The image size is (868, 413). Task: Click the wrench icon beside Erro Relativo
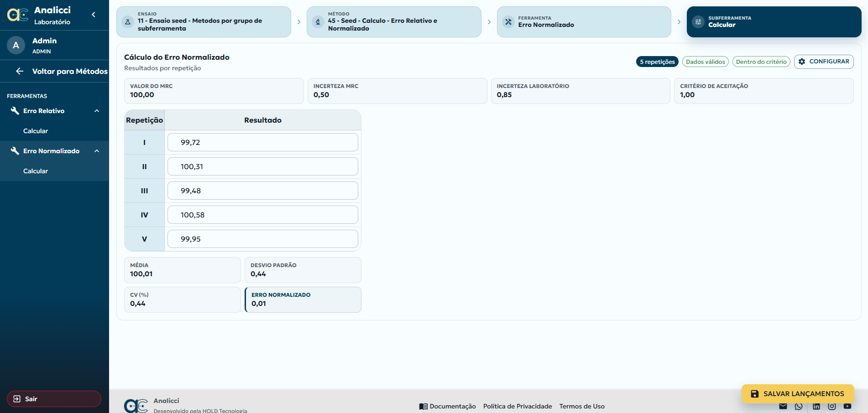(x=15, y=111)
